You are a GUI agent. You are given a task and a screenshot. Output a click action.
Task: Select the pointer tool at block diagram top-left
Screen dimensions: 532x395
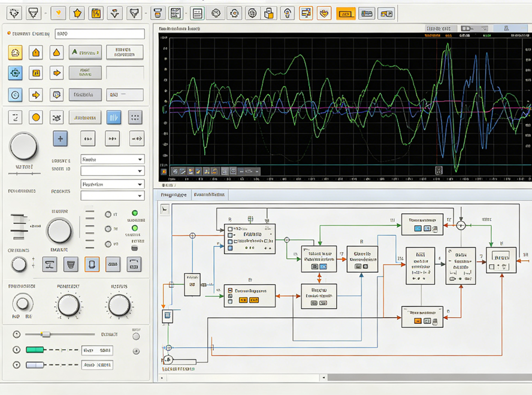pyautogui.click(x=165, y=209)
